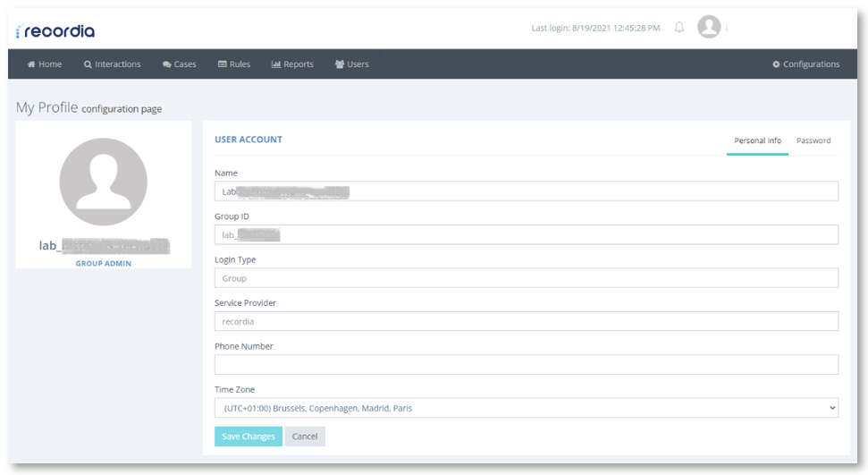This screenshot has width=868, height=475.
Task: Click the My Profile page title
Action: [x=47, y=107]
